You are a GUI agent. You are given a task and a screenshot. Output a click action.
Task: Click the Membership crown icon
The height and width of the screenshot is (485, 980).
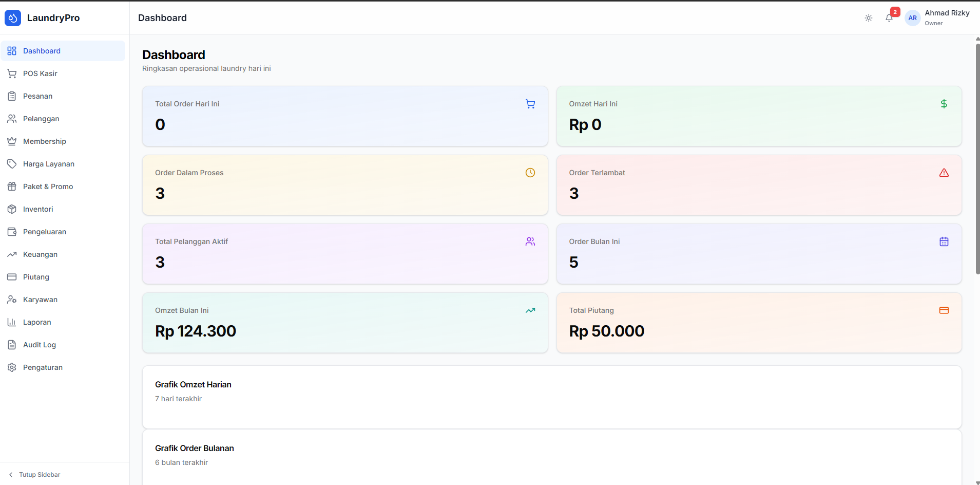click(x=12, y=141)
